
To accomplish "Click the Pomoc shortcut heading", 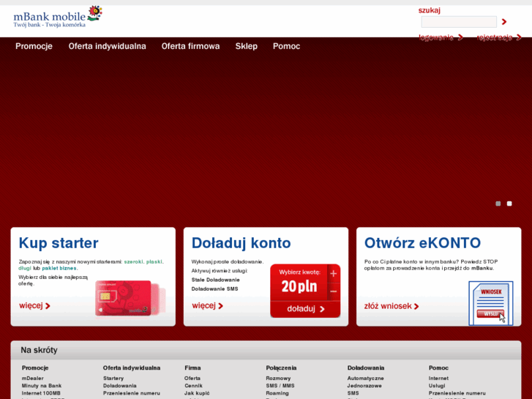I will point(438,368).
